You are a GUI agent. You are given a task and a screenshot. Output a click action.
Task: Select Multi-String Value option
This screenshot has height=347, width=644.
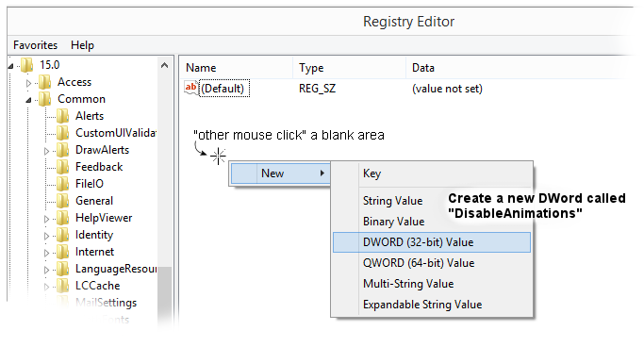click(432, 284)
